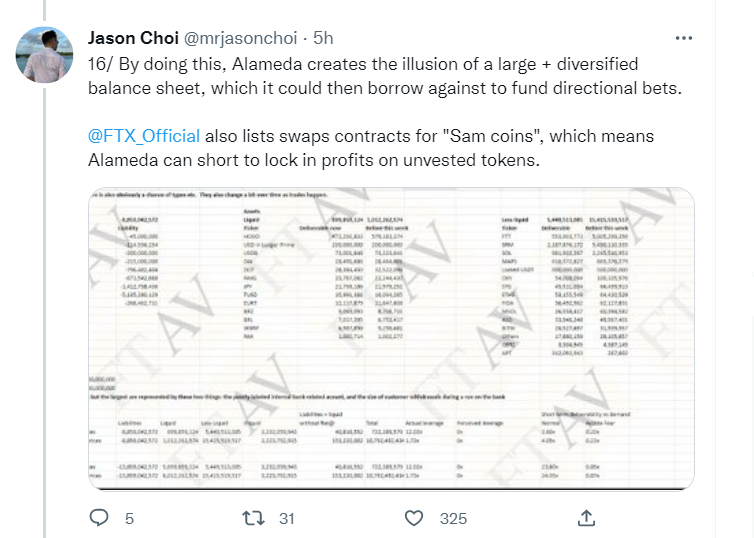Like the tweet with the heart icon
The width and height of the screenshot is (754, 538).
pyautogui.click(x=414, y=518)
